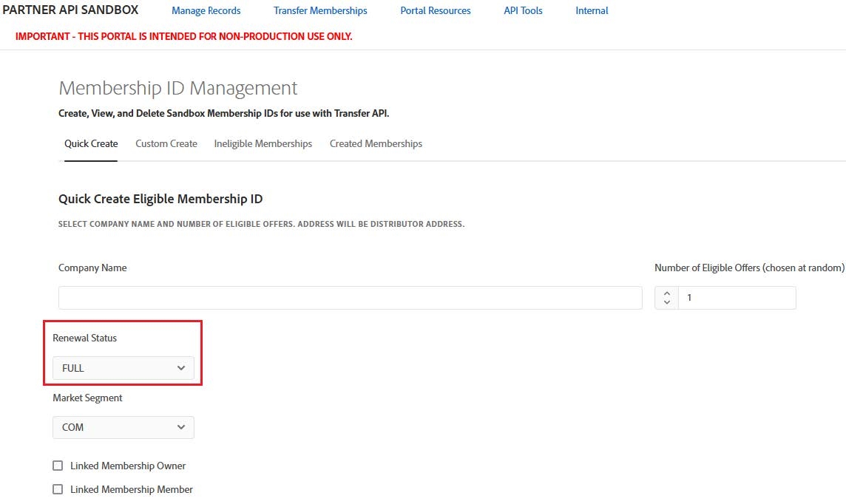
Task: View the Ineligible Memberships tab
Action: point(263,143)
